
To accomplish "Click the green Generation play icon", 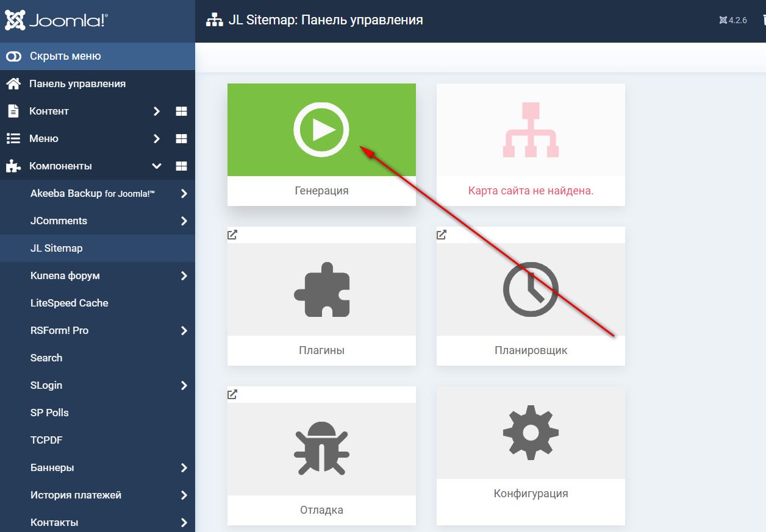I will click(321, 130).
